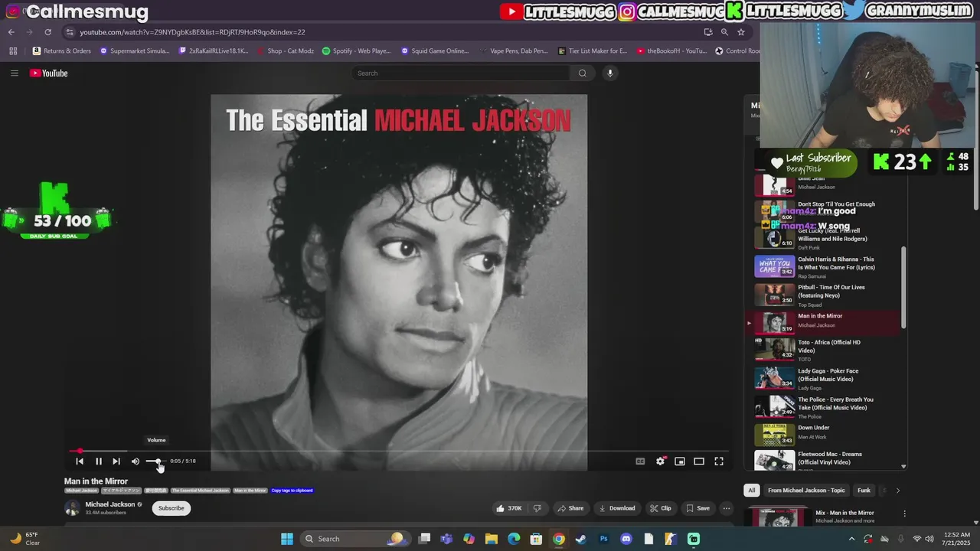Open the browser zoom magnifier icon
980x551 pixels.
[x=724, y=32]
